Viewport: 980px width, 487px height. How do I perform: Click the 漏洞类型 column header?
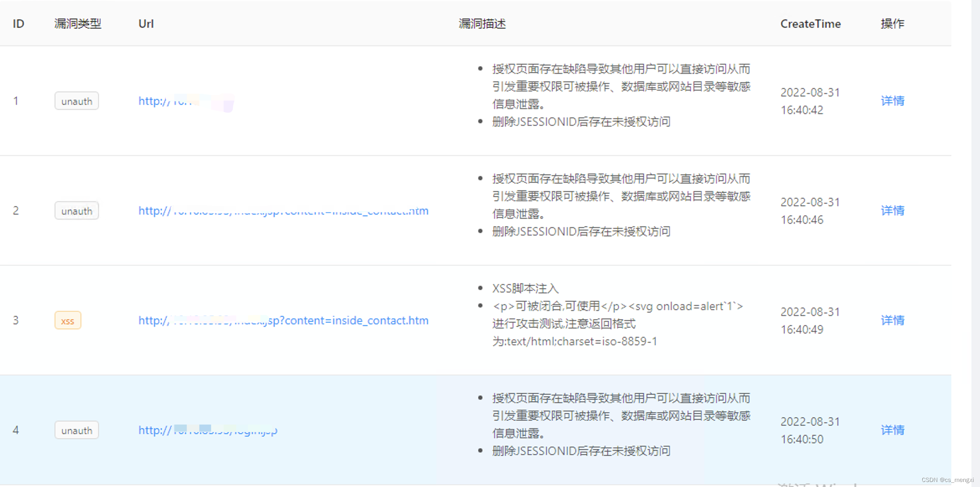(x=78, y=24)
